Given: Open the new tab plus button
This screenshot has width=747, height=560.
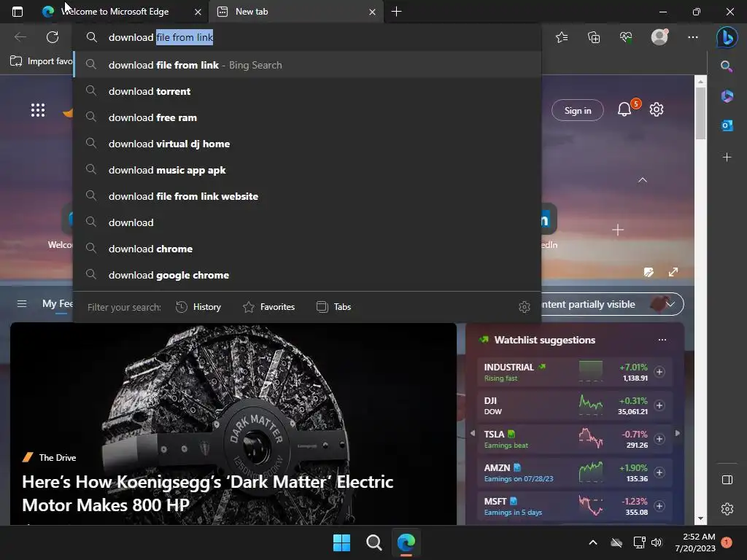Looking at the screenshot, I should pos(396,12).
